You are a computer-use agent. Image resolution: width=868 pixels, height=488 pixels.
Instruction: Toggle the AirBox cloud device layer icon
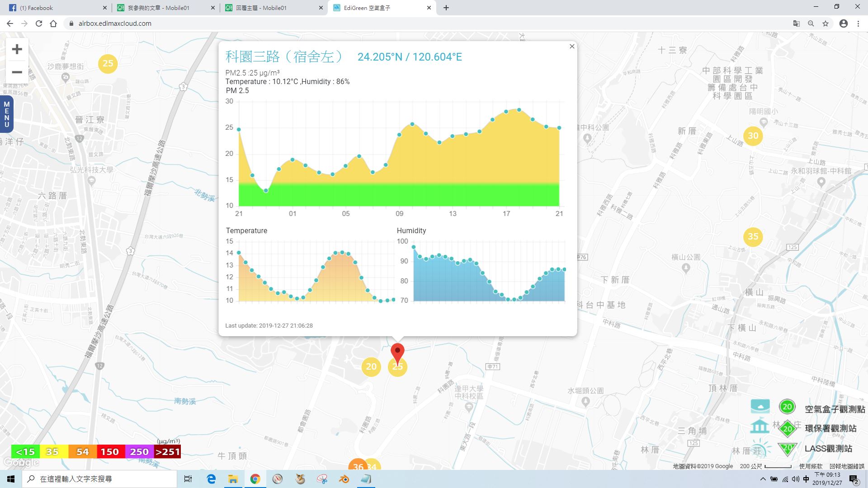click(x=760, y=406)
